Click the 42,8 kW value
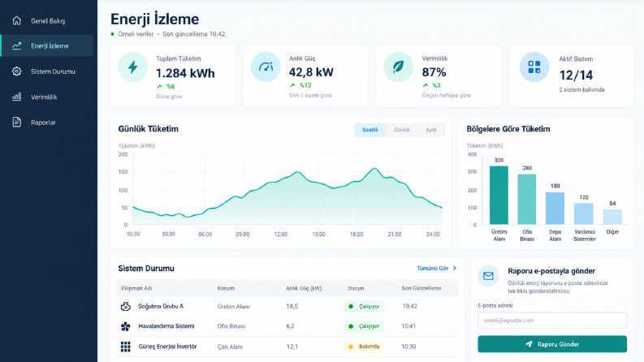The height and width of the screenshot is (362, 644). (311, 72)
